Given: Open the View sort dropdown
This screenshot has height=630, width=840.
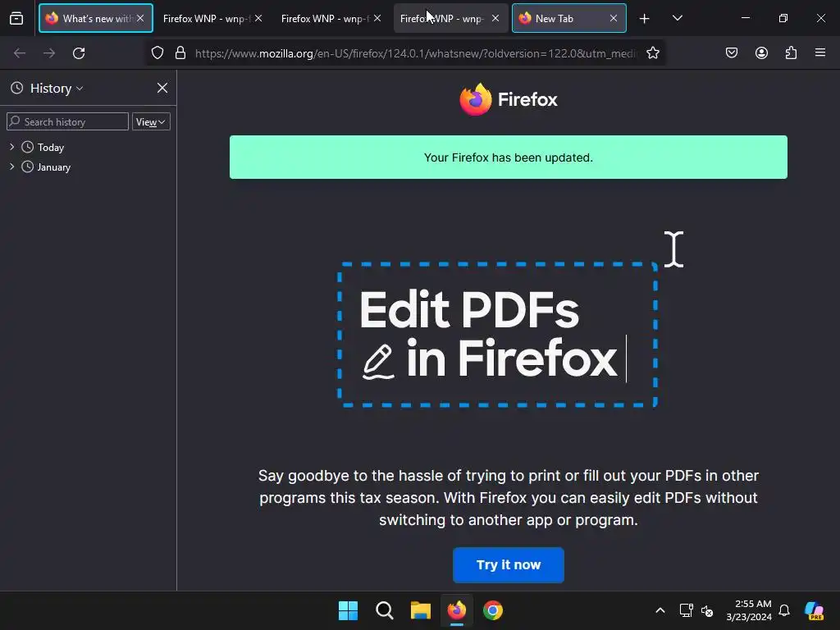Looking at the screenshot, I should pyautogui.click(x=151, y=121).
